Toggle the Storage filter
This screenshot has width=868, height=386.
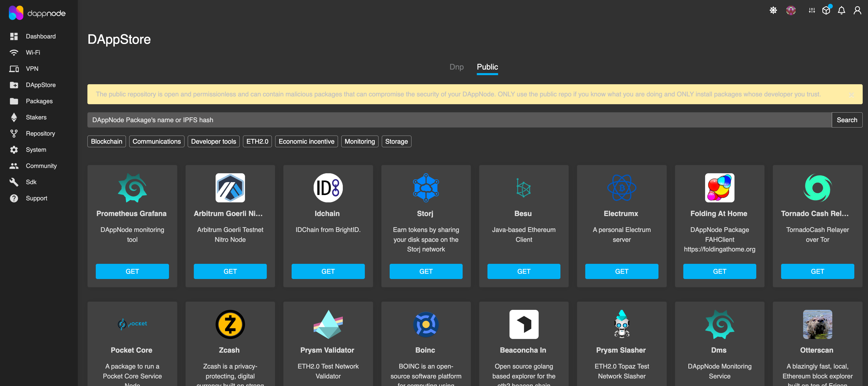coord(396,141)
